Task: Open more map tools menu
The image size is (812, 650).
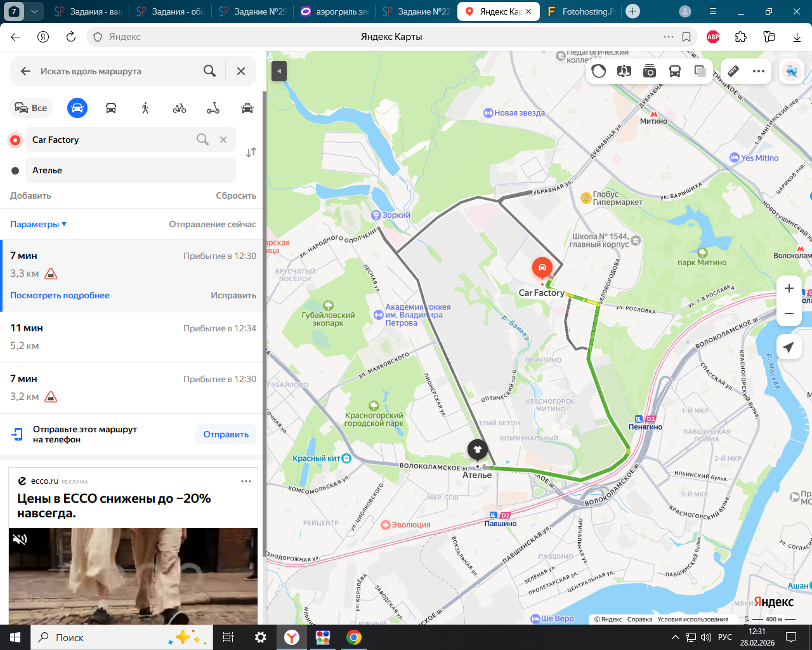Action: [x=759, y=71]
